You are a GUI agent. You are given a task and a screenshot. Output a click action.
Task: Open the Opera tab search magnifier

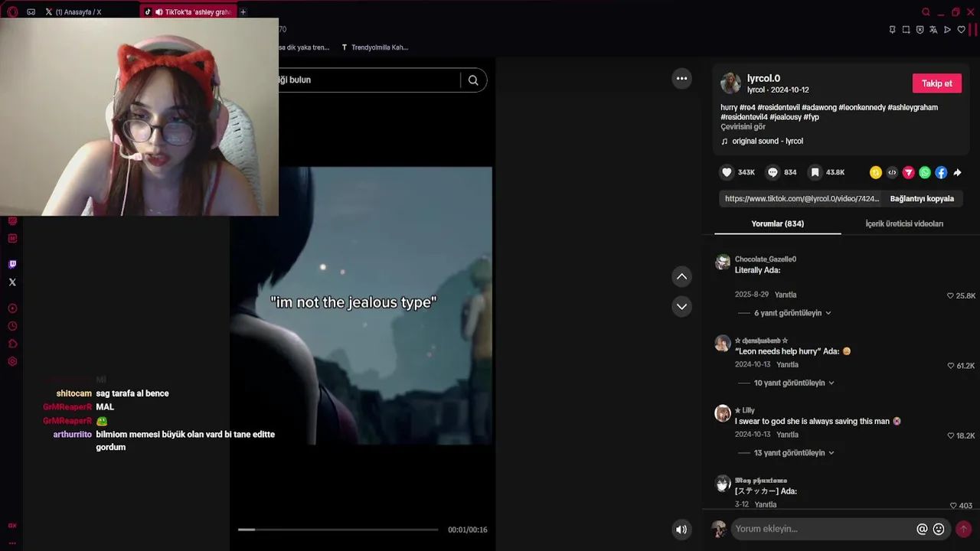[x=926, y=11]
